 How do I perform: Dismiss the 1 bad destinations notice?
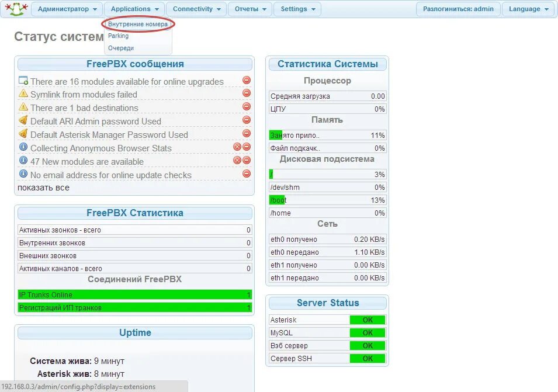[x=246, y=106]
